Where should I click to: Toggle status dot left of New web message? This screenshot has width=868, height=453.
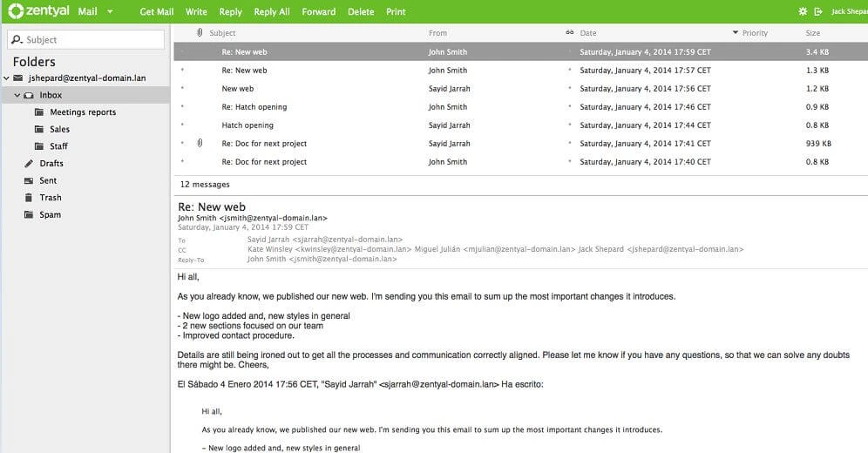tap(182, 89)
